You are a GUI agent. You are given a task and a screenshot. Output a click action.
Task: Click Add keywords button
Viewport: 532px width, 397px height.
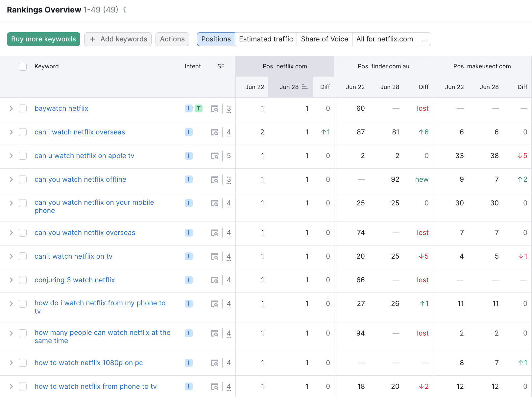click(118, 39)
